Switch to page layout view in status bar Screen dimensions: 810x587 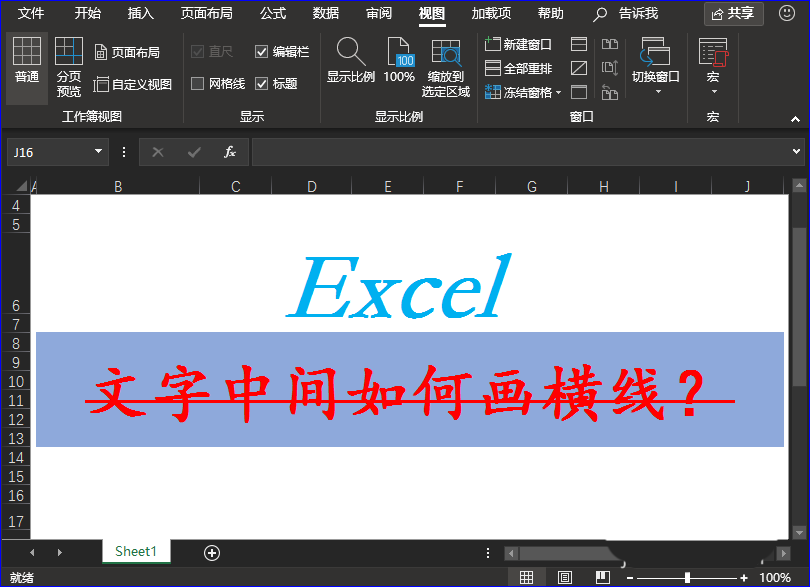(x=565, y=577)
